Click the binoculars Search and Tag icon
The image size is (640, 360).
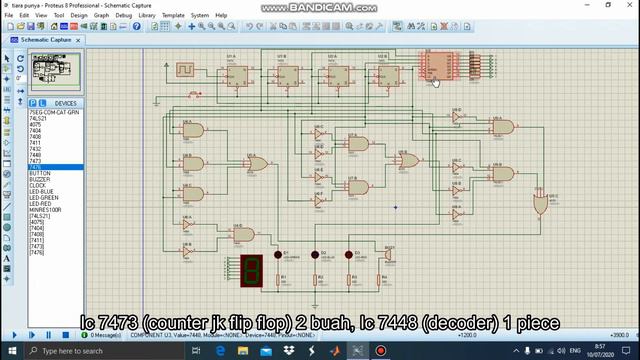click(x=411, y=27)
